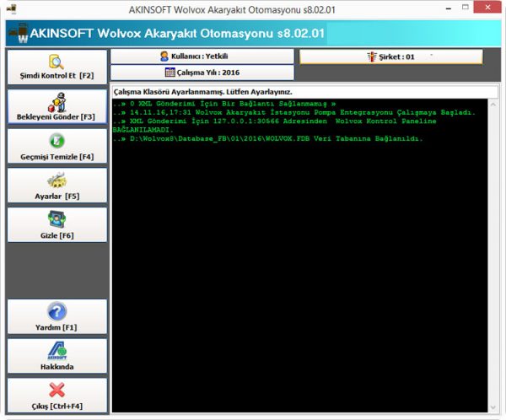Click the calendar icon beside Çalışma Yılı
The width and height of the screenshot is (506, 420).
click(x=170, y=72)
